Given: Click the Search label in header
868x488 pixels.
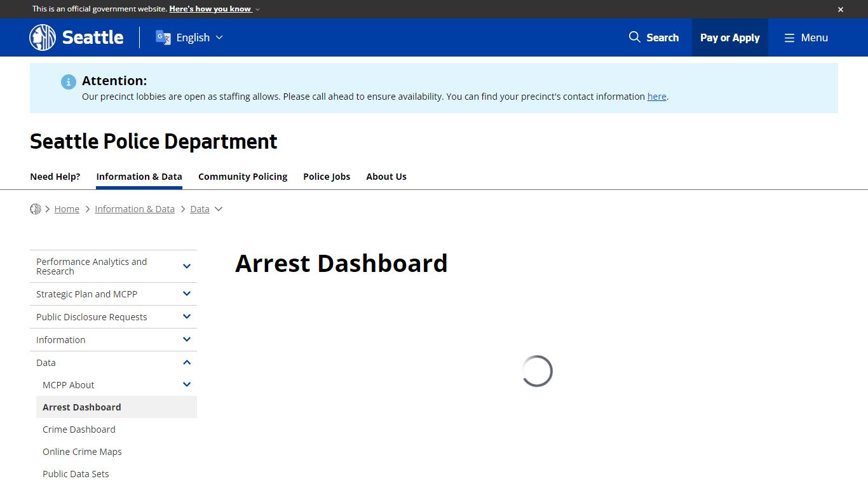Looking at the screenshot, I should [663, 37].
